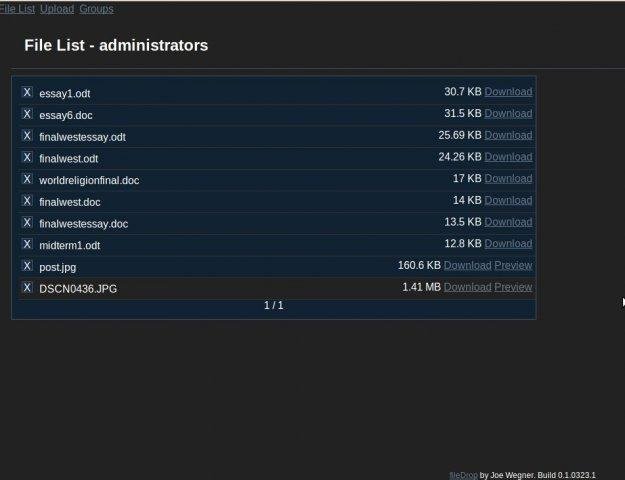Image resolution: width=625 pixels, height=480 pixels.
Task: Preview the DSCN0436.JPG image
Action: pyautogui.click(x=513, y=287)
